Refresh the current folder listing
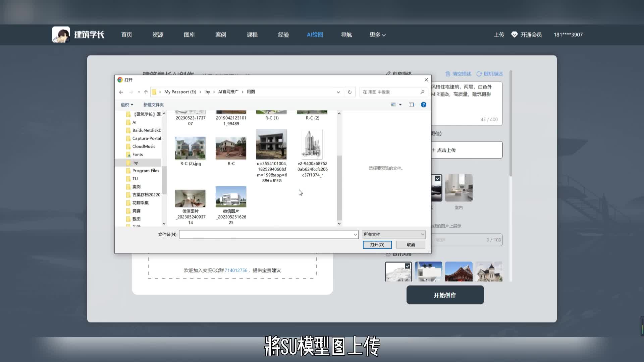The width and height of the screenshot is (644, 362). (350, 92)
